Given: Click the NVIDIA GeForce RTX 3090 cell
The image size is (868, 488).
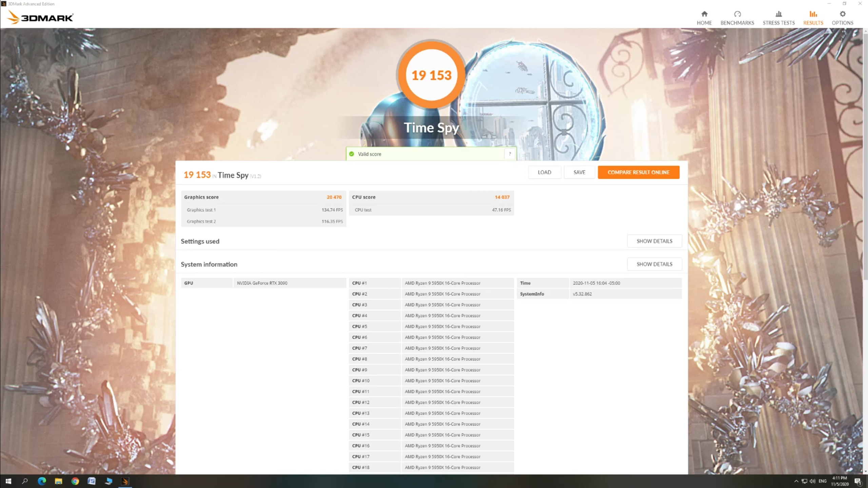Looking at the screenshot, I should pos(290,283).
